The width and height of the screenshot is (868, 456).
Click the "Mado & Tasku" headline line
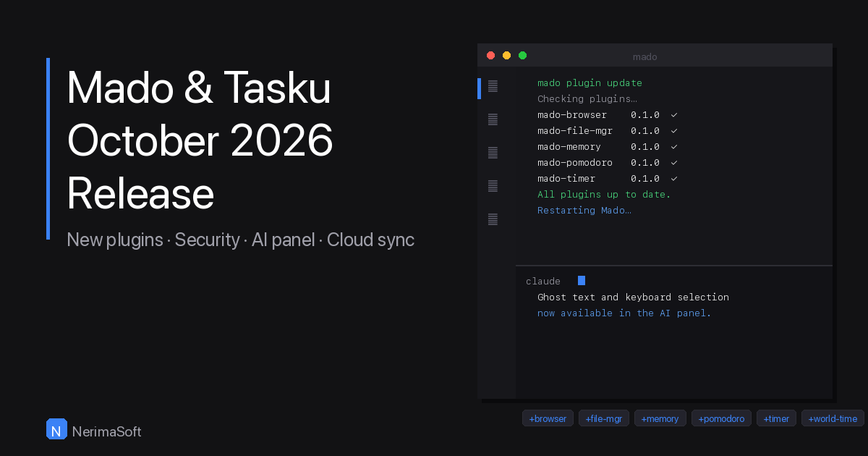[199, 88]
